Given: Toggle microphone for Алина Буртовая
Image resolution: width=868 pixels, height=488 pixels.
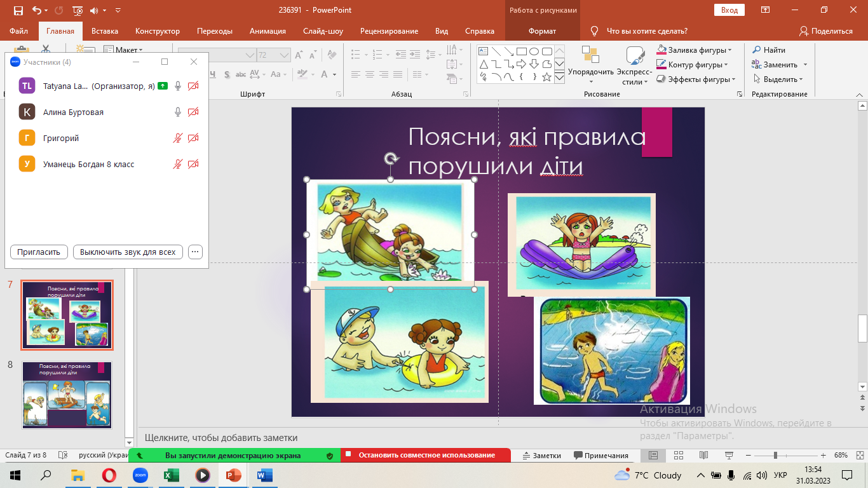Looking at the screenshot, I should pos(179,112).
